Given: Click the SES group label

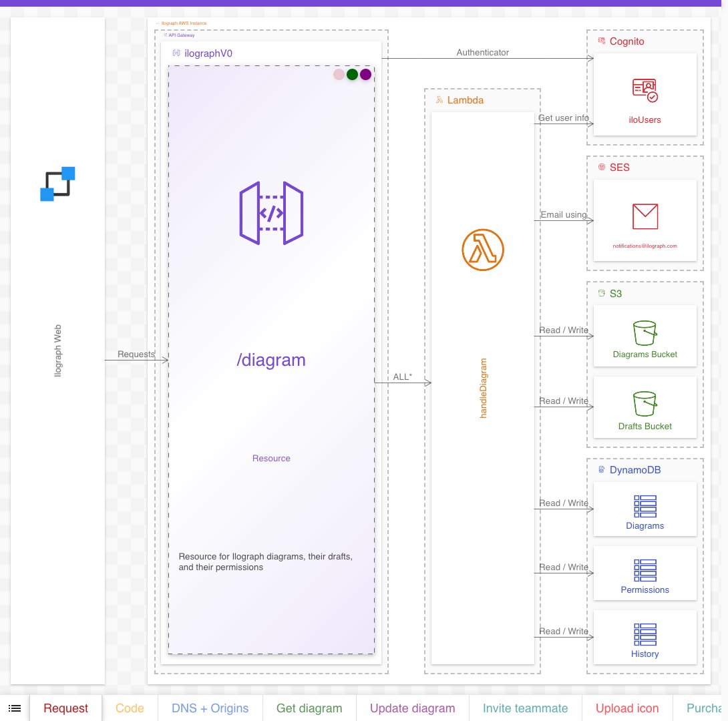Looking at the screenshot, I should [x=619, y=168].
